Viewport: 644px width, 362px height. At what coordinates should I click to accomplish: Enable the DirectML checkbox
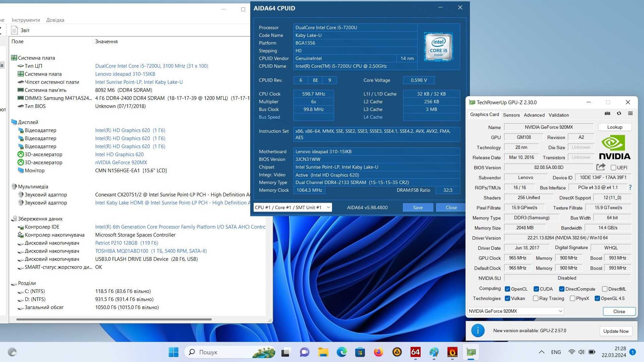[604, 289]
